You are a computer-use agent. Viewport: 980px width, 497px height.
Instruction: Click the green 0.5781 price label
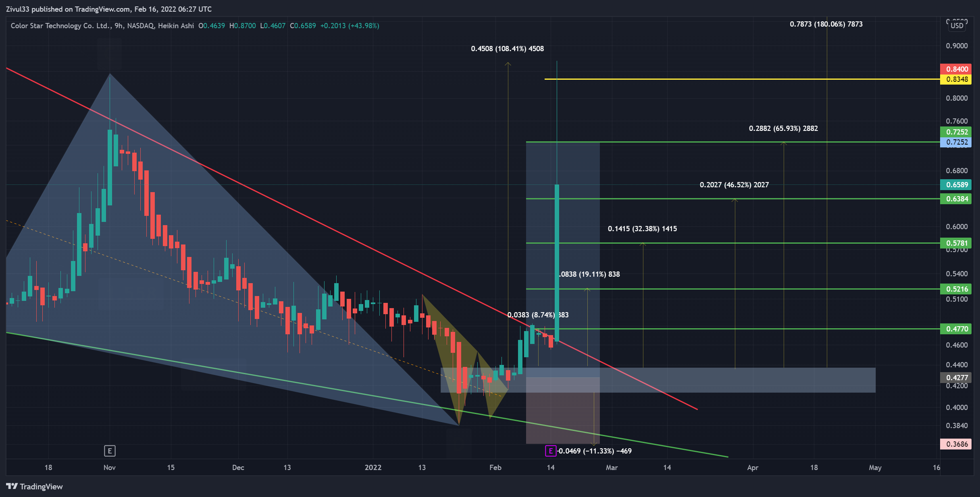coord(956,243)
